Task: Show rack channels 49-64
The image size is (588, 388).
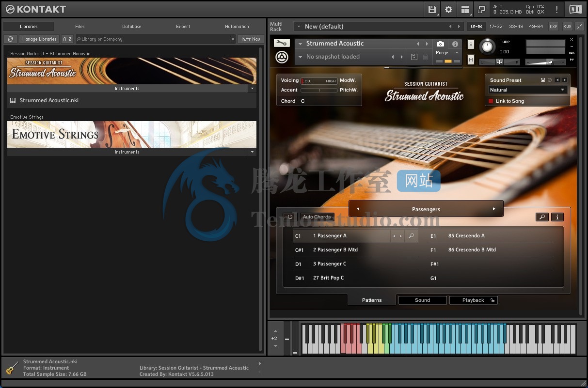Action: pos(536,27)
